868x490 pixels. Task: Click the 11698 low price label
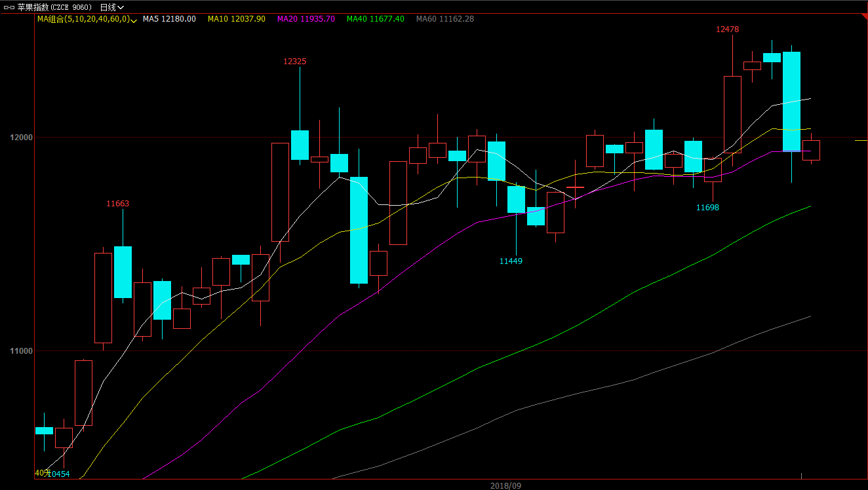[707, 207]
